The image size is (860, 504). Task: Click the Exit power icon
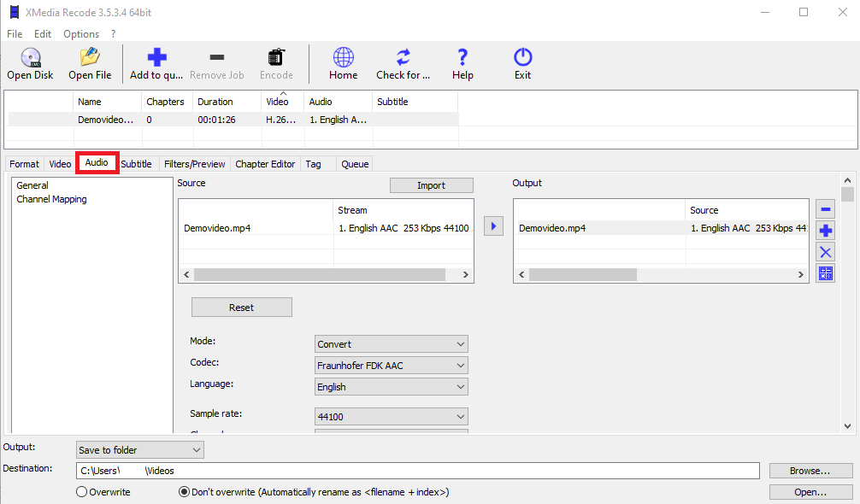522,58
